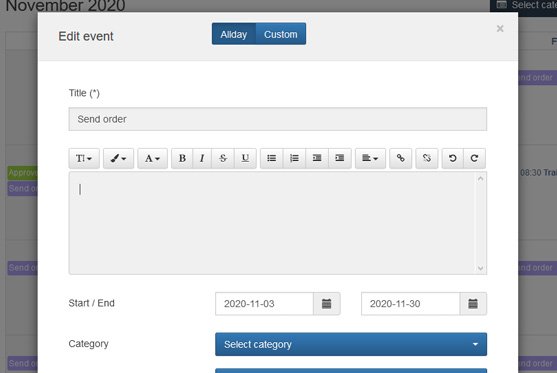Insert an unordered bullet list
Screen dimensions: 557x373
(x=272, y=158)
